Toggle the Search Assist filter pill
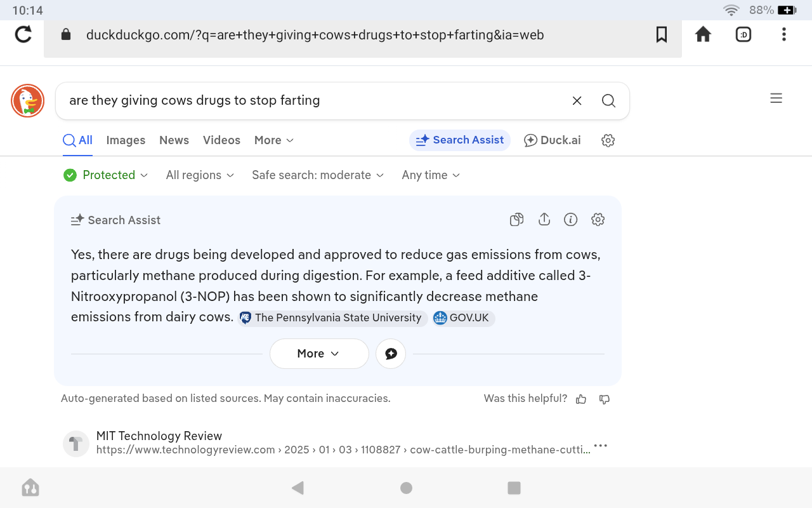The height and width of the screenshot is (508, 812). [460, 140]
